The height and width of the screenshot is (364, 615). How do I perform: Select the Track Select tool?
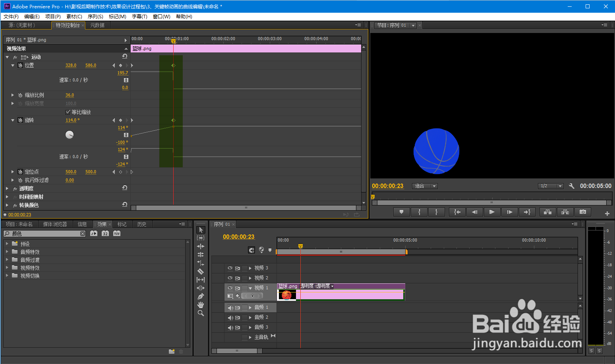click(201, 238)
